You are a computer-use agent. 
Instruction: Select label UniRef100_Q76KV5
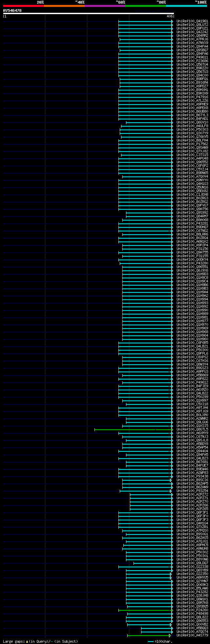[192, 137]
